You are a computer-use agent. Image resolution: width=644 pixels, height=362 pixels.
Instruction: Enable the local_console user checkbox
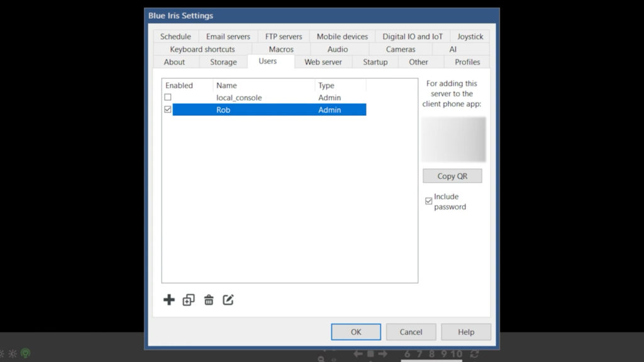[167, 97]
